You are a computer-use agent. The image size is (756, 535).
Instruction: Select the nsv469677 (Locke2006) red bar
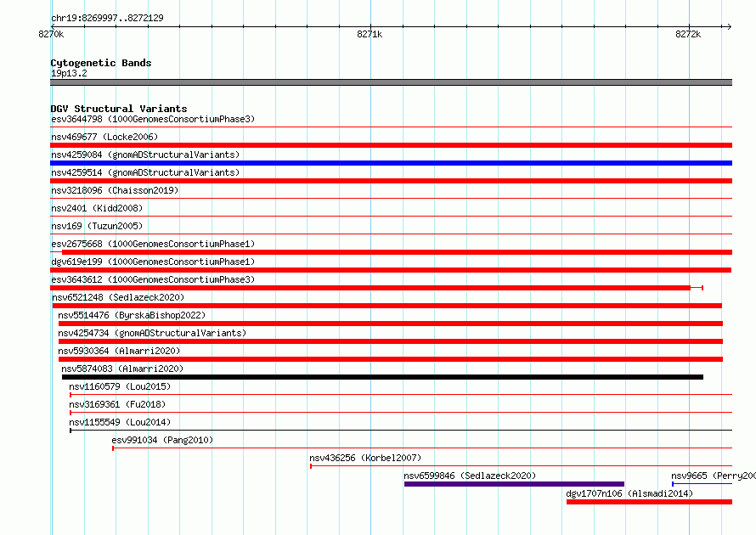pyautogui.click(x=391, y=145)
